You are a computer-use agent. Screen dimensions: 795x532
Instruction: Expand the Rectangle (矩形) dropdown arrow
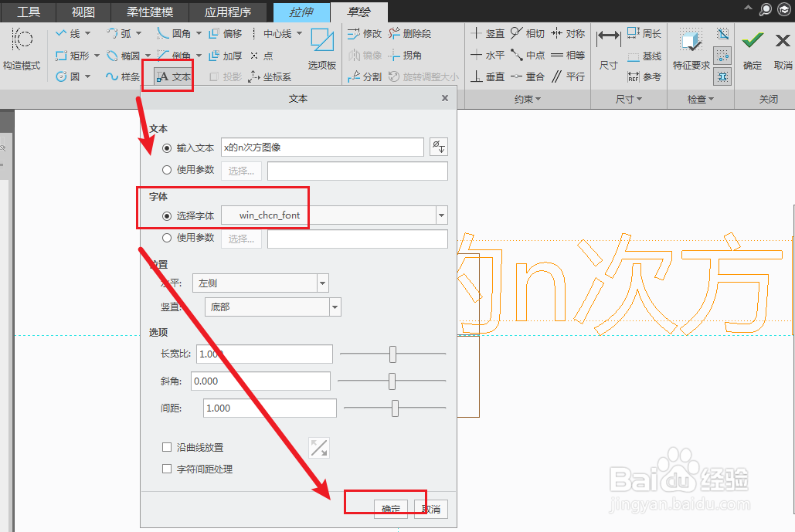97,56
